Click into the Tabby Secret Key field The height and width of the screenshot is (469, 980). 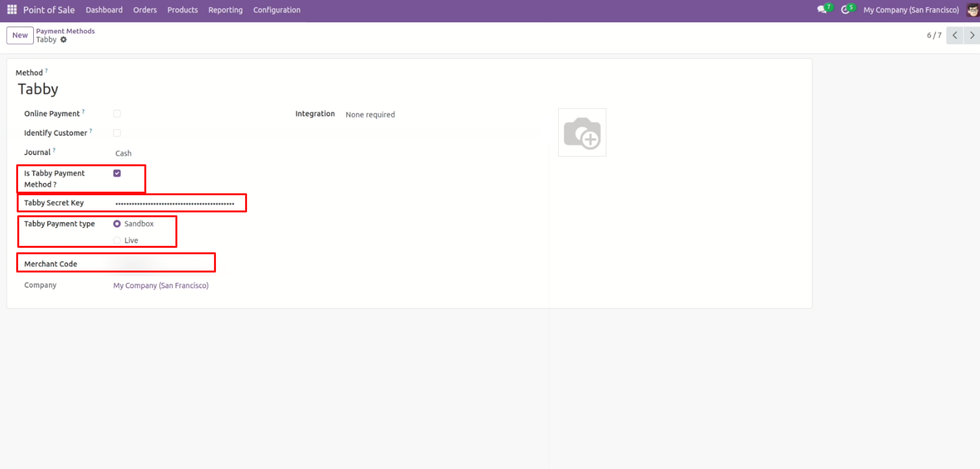pyautogui.click(x=175, y=203)
